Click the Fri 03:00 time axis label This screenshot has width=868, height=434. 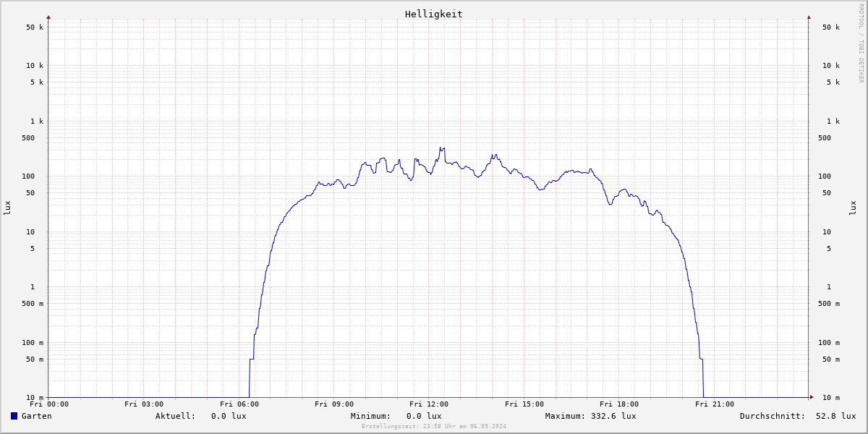click(x=144, y=404)
